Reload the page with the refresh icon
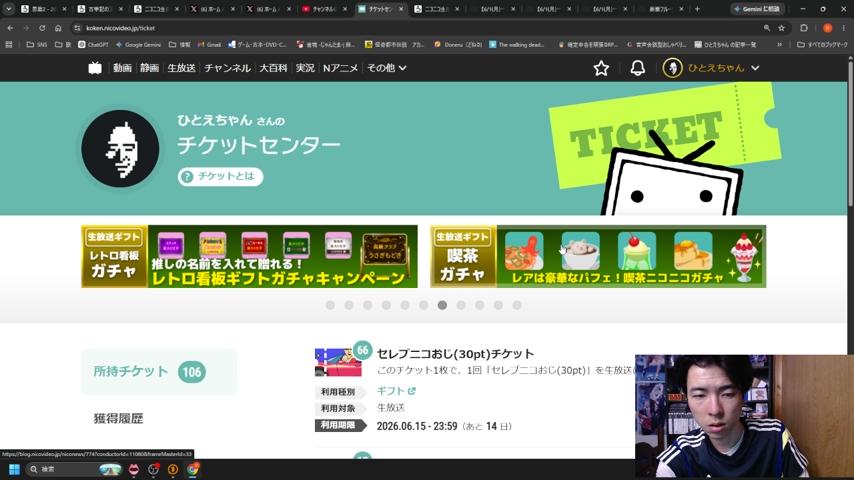This screenshot has height=480, width=854. [x=42, y=28]
